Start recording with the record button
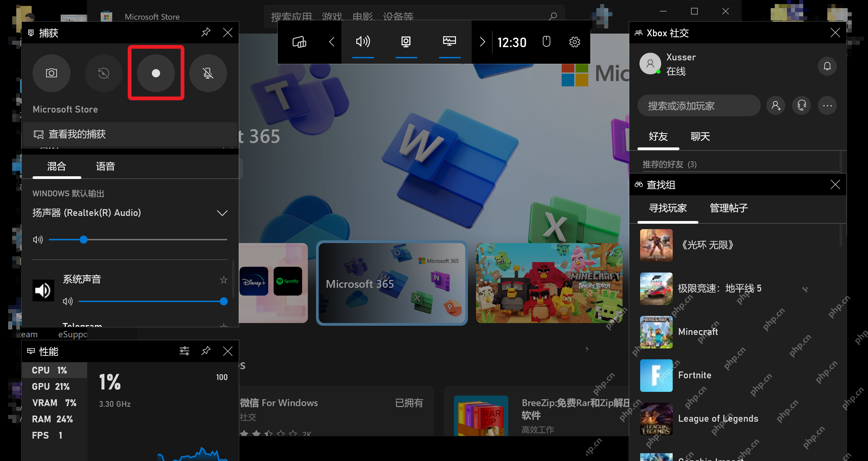The width and height of the screenshot is (868, 461). pos(156,73)
